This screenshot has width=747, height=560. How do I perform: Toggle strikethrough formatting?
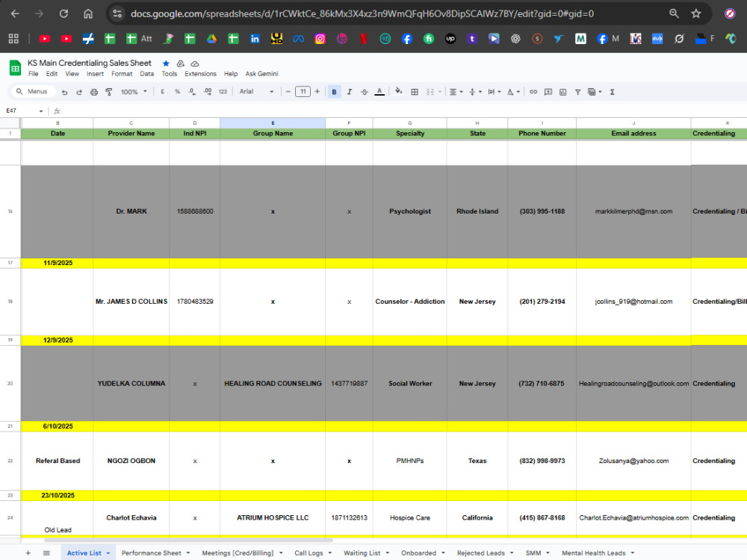[364, 92]
